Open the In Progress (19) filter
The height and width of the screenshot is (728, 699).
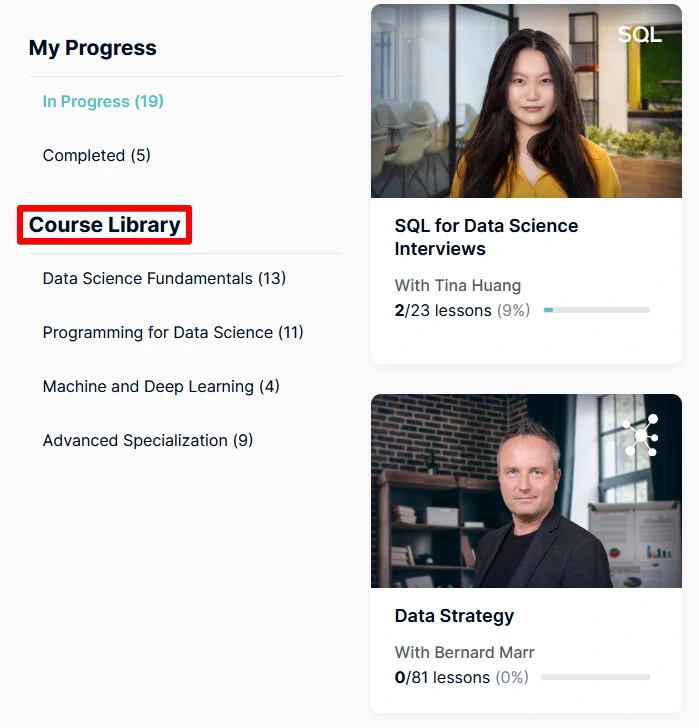tap(103, 101)
